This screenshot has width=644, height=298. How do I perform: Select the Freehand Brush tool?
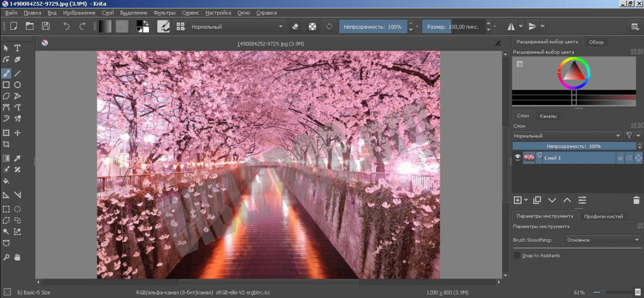point(6,73)
